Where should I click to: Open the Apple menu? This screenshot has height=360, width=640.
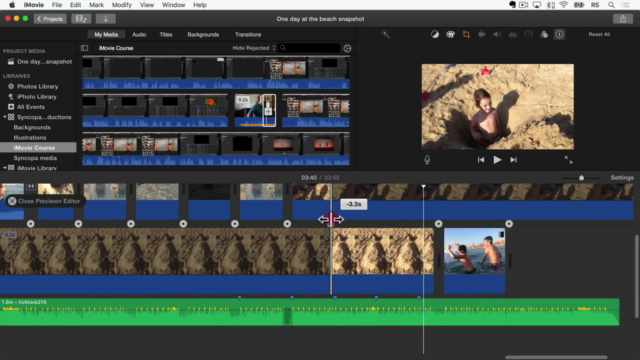(x=12, y=5)
